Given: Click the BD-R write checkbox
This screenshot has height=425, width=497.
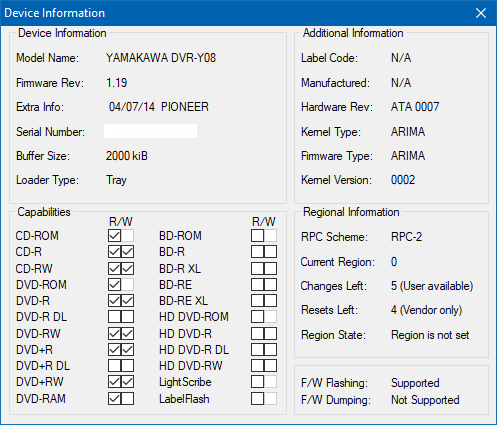Looking at the screenshot, I should coord(270,252).
